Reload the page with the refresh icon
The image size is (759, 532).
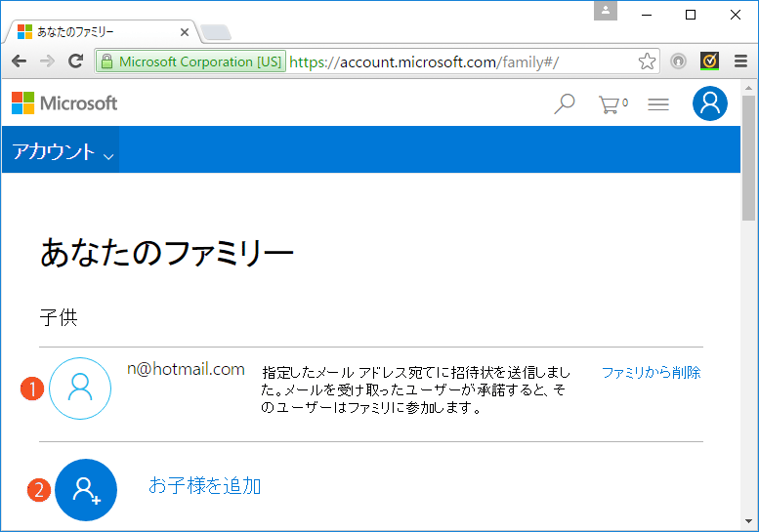[75, 61]
